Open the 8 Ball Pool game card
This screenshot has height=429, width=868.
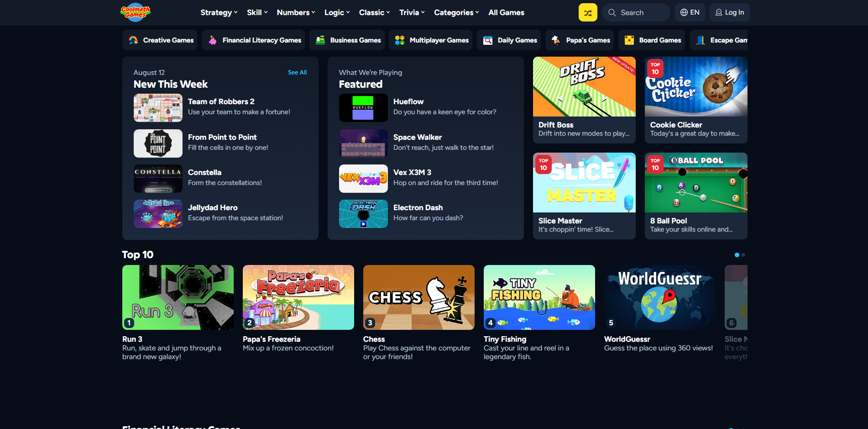(696, 196)
